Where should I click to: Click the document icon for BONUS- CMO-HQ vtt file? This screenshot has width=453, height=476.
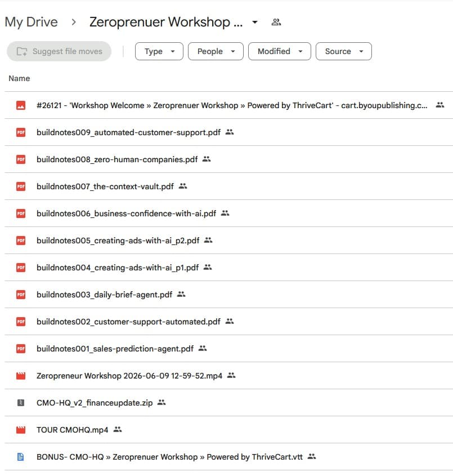(21, 457)
